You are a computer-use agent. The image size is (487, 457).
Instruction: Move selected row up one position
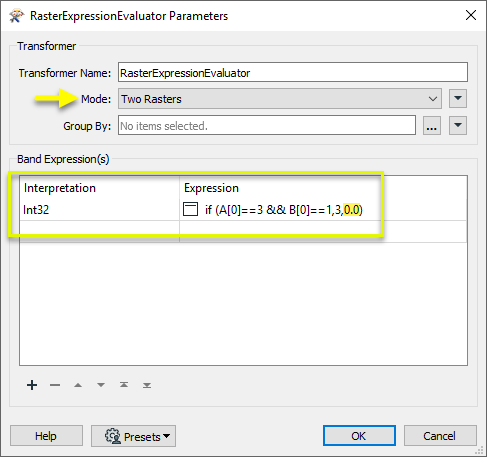point(78,385)
